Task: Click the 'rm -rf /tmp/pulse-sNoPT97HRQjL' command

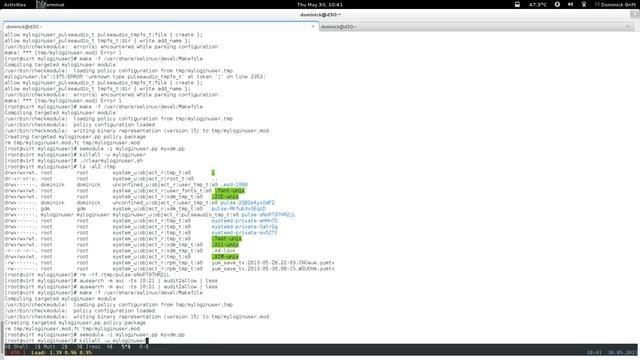Action: [124, 275]
